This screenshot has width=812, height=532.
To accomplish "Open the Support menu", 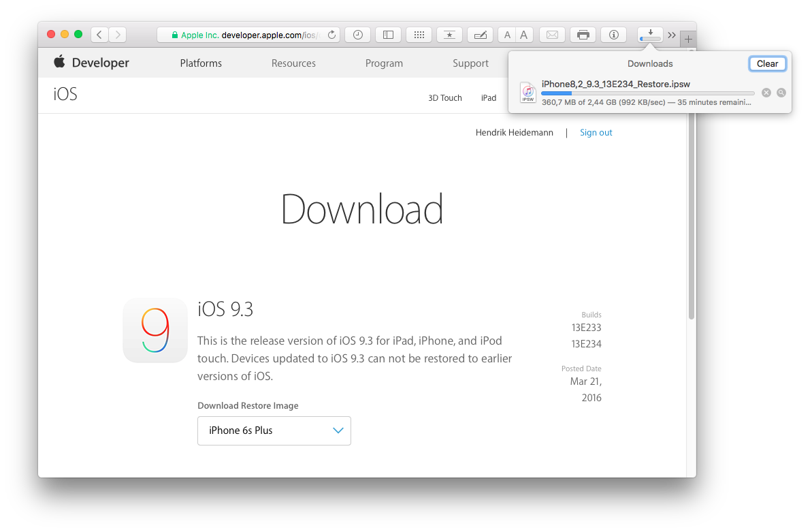I will 470,63.
